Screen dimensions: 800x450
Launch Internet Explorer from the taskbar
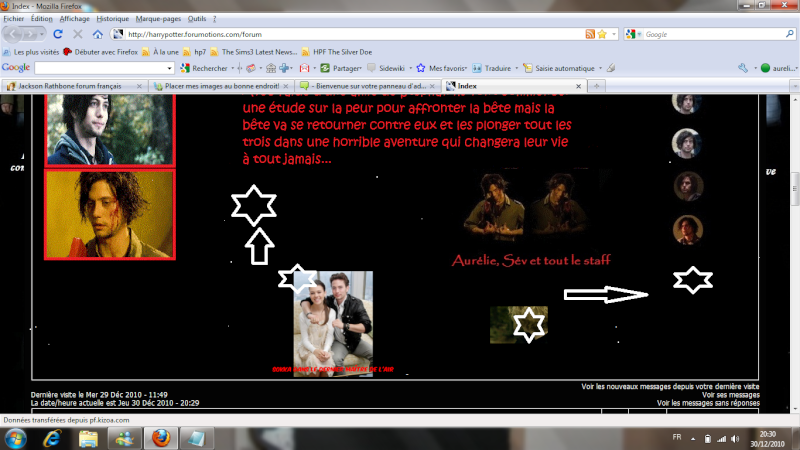pos(52,439)
